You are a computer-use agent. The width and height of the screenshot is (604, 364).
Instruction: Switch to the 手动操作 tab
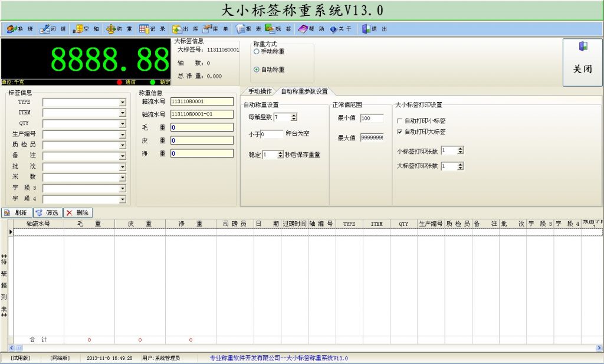pos(260,91)
